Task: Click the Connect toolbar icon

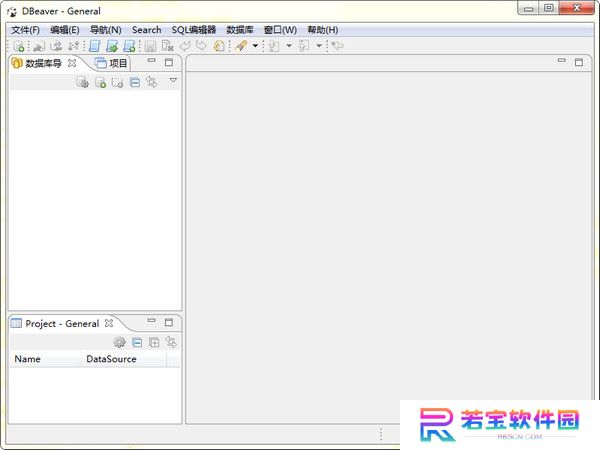Action: pos(39,46)
